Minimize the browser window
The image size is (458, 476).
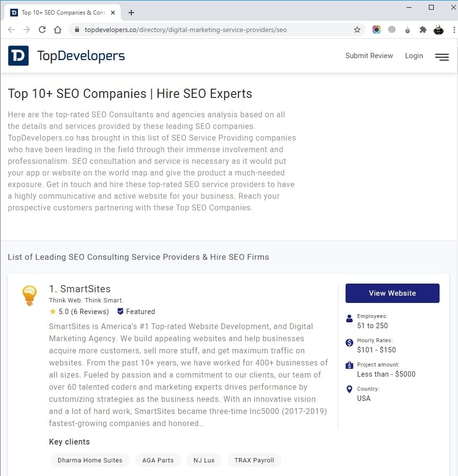(x=409, y=7)
